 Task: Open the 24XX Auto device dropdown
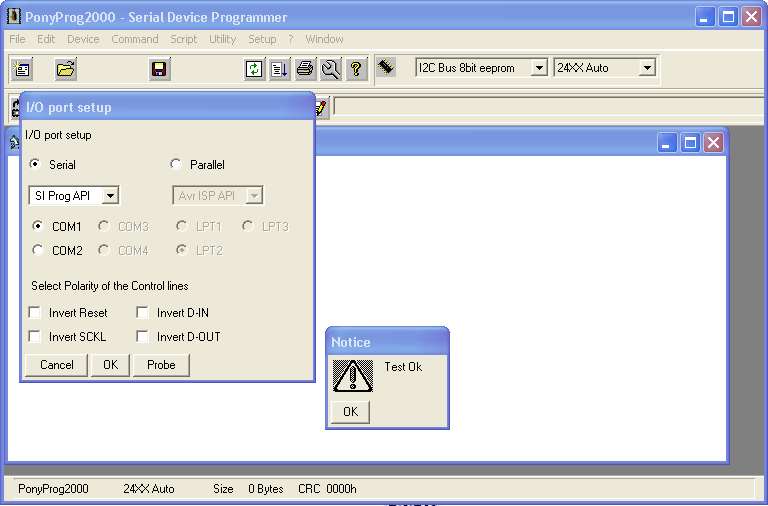coord(647,68)
